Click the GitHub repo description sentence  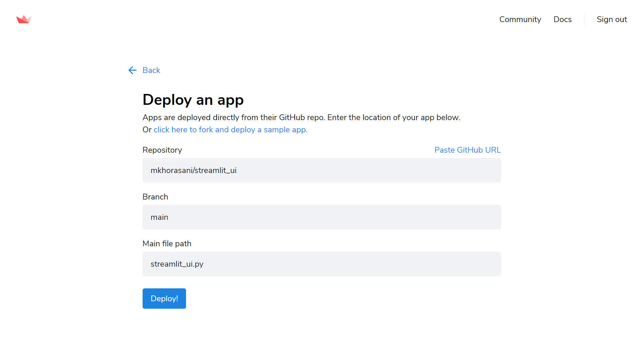pyautogui.click(x=301, y=117)
